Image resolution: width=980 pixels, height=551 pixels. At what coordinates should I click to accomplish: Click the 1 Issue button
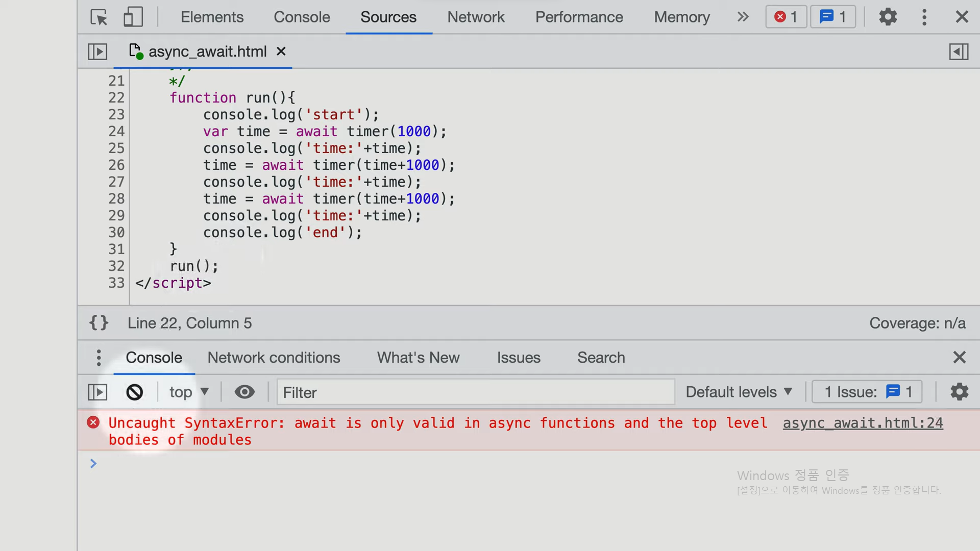click(x=867, y=392)
